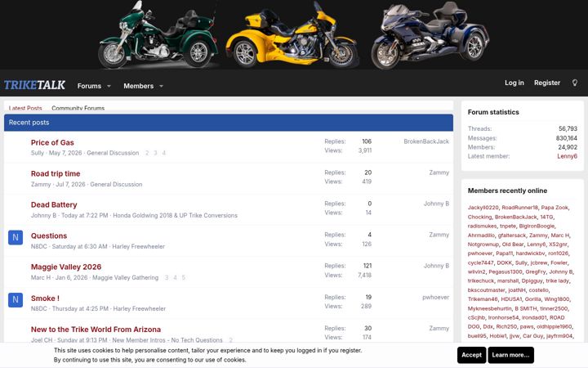
Task: Open Car Guy in Members recently online
Action: tap(532, 336)
